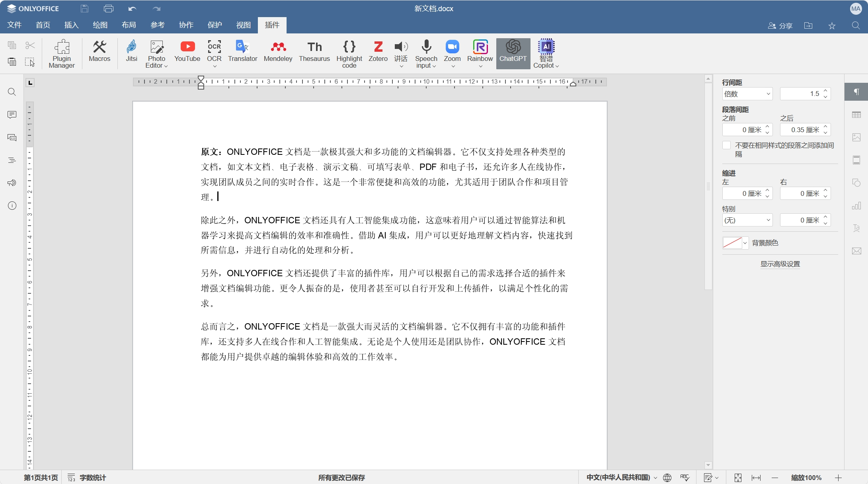Enable no spacing between same-style paragraphs
Image resolution: width=868 pixels, height=484 pixels.
726,145
